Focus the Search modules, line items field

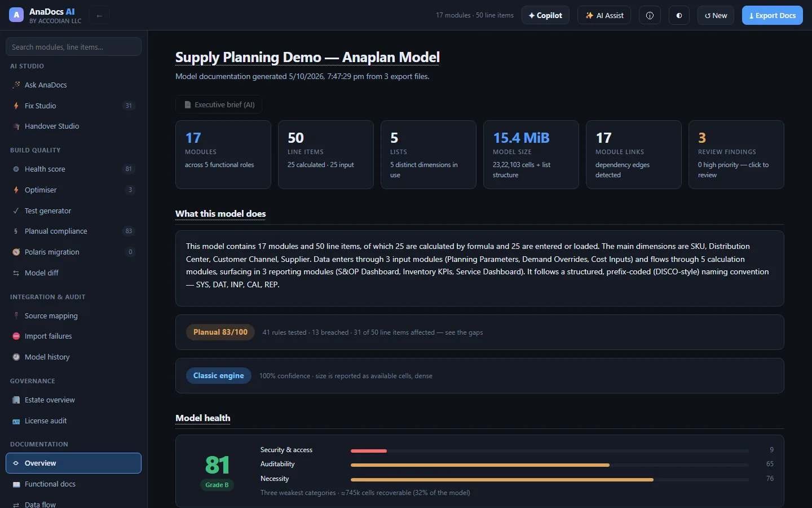pos(73,47)
